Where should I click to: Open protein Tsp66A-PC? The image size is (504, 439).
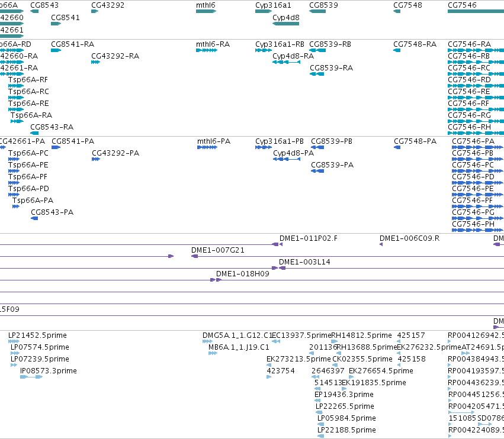pos(28,153)
